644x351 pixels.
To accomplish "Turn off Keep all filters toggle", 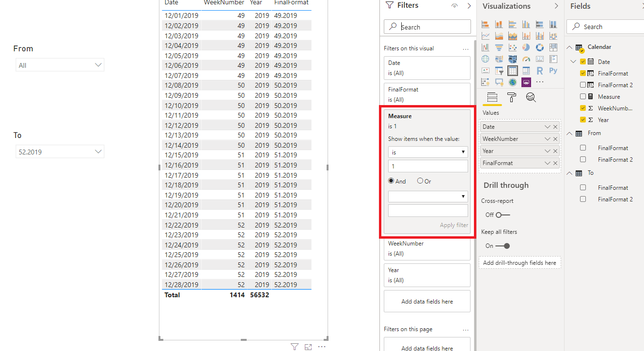I will 503,245.
